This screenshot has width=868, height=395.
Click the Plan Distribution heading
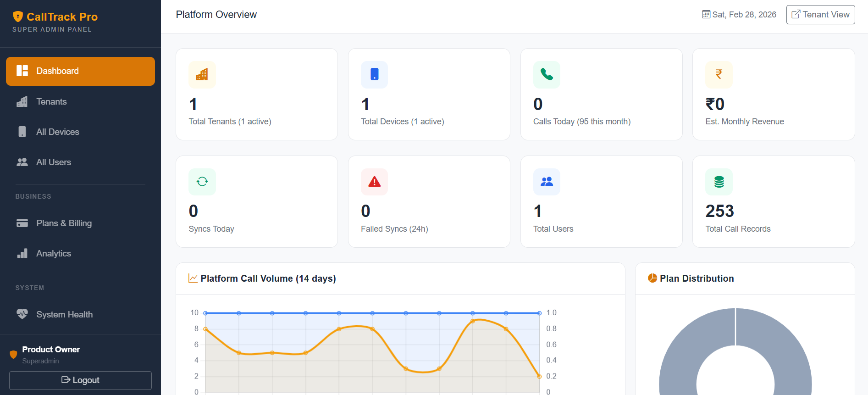pos(697,278)
